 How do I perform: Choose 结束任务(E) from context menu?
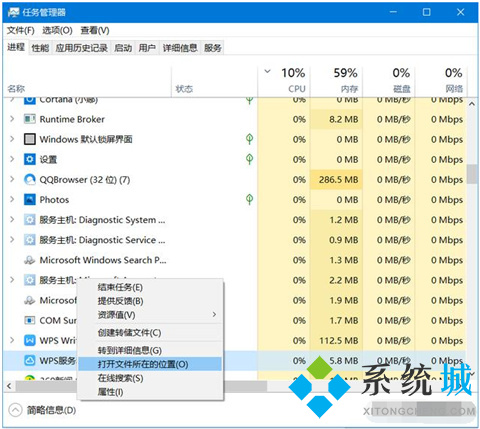150,287
